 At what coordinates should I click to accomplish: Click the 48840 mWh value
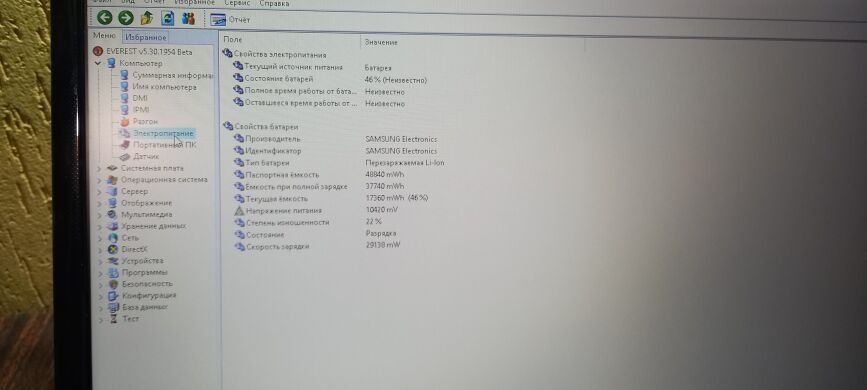(385, 174)
